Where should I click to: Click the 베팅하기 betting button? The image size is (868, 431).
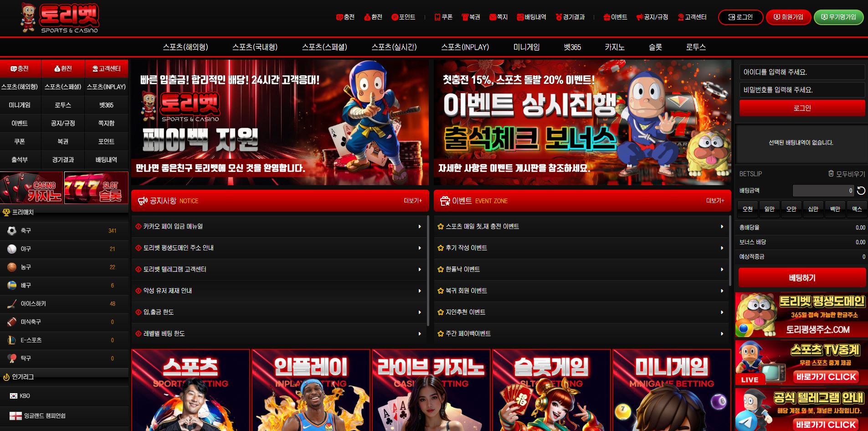tap(801, 277)
